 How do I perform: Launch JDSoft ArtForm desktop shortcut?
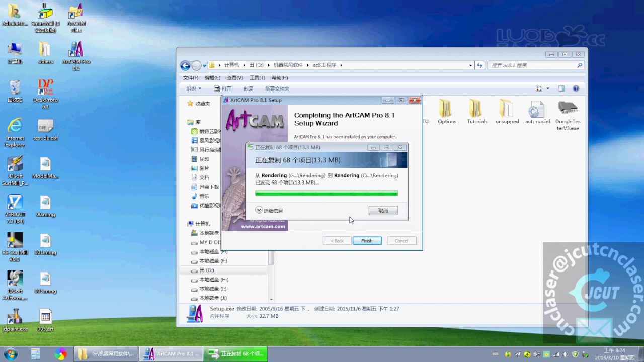pos(15,286)
